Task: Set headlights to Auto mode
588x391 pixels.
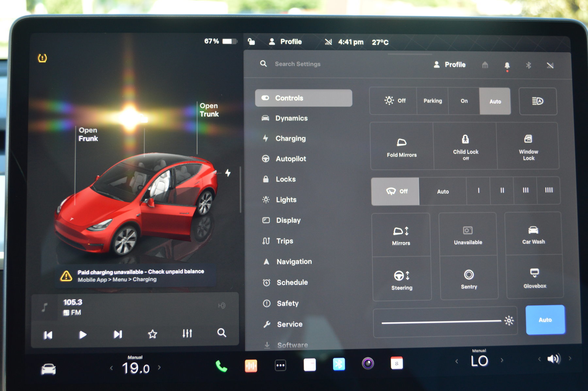Action: click(495, 101)
